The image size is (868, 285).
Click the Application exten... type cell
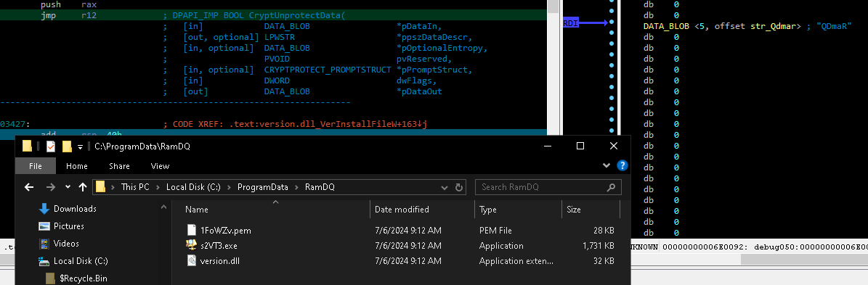click(x=516, y=260)
